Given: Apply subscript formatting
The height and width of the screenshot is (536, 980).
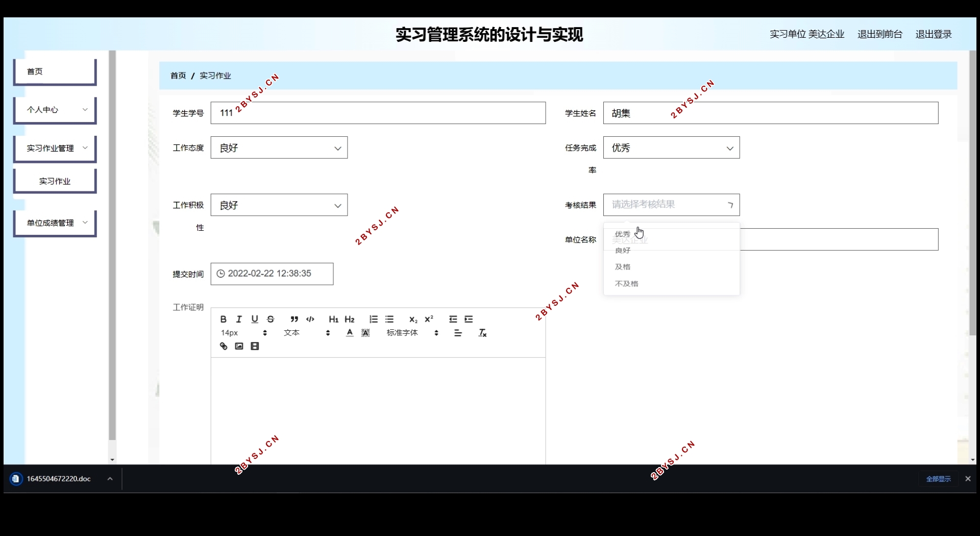Looking at the screenshot, I should (x=413, y=319).
